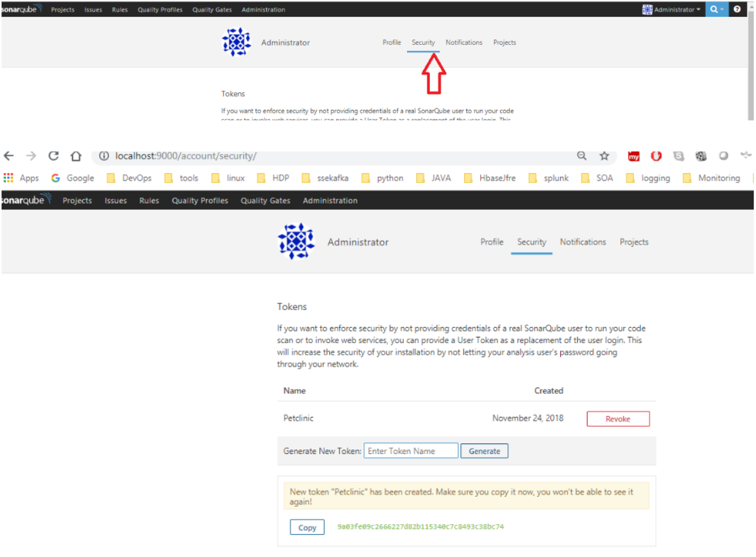Viewport: 756px width, 557px height.
Task: Open the Google bookmark
Action: click(73, 178)
